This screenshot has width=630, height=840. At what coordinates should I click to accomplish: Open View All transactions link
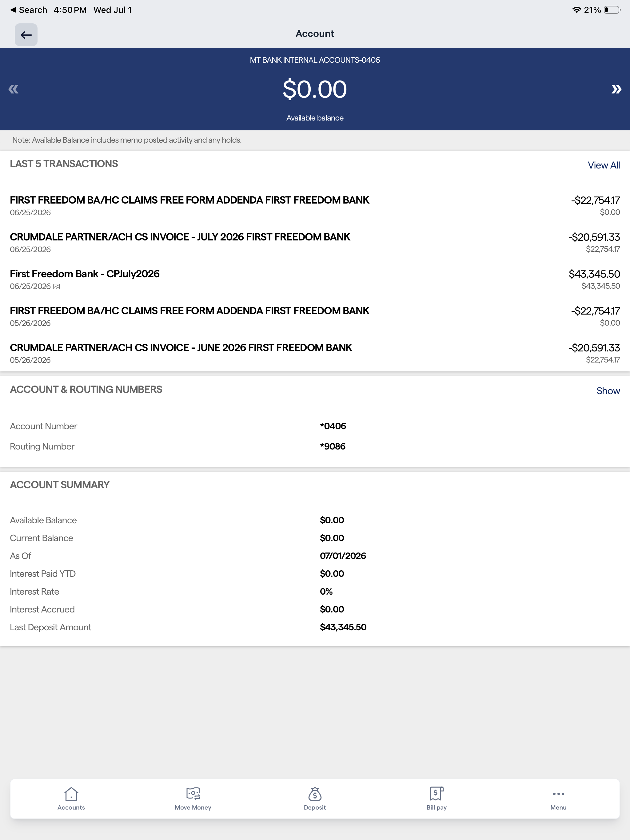click(604, 165)
